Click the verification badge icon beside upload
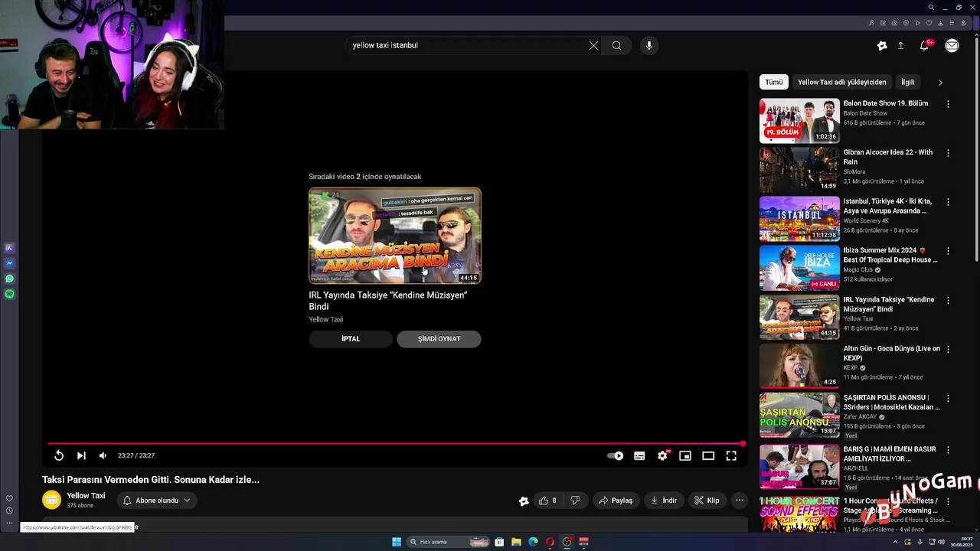Screen dimensions: 980x551 [x=882, y=46]
